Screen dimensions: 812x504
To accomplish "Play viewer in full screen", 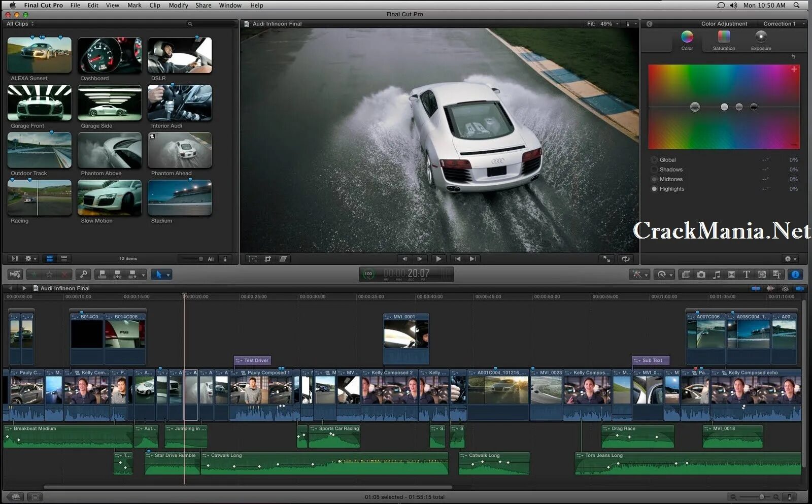I will click(x=607, y=259).
